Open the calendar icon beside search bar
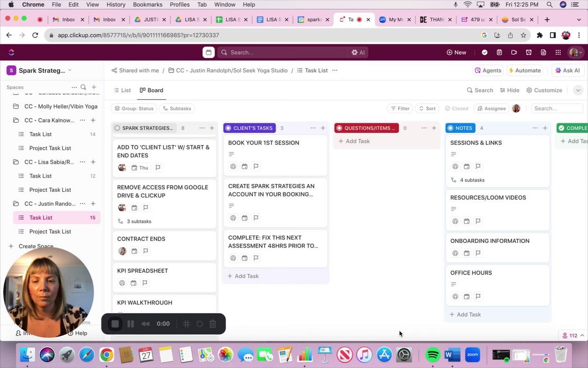This screenshot has height=368, width=588. click(x=209, y=52)
